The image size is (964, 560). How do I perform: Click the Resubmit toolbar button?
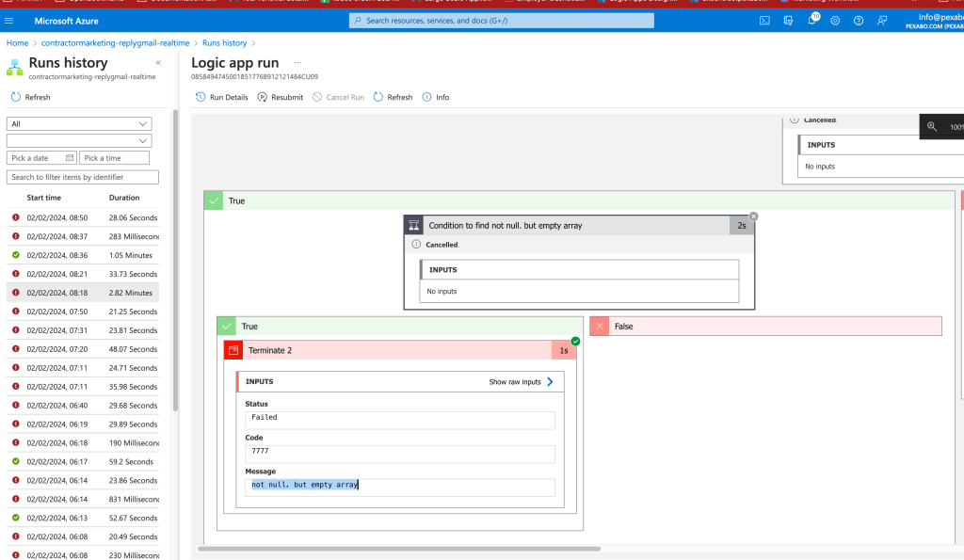tap(281, 97)
